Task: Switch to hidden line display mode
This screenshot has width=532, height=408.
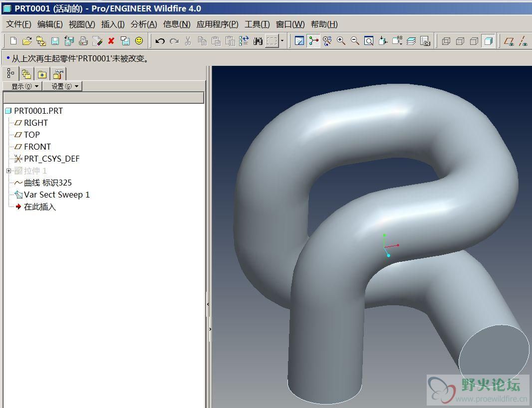Action: coord(460,41)
